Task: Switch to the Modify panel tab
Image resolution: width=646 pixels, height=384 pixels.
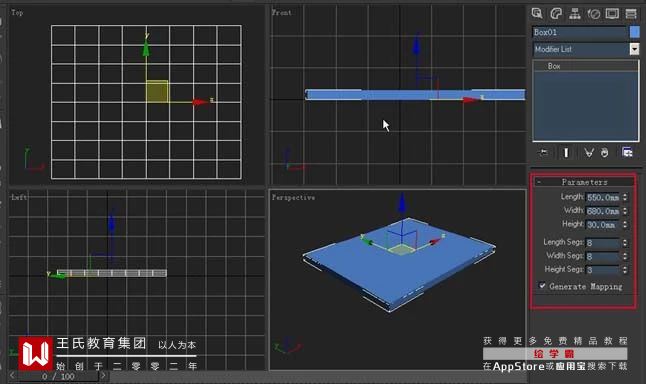Action: coord(556,13)
